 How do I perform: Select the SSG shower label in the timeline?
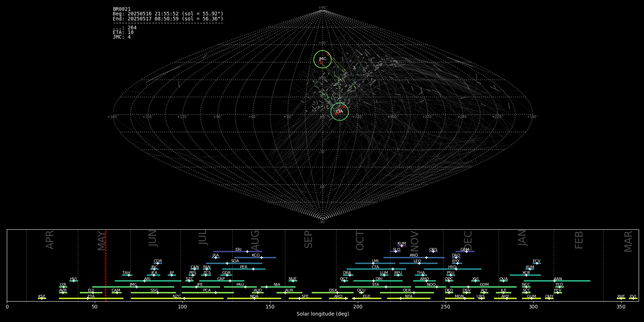[x=155, y=291]
